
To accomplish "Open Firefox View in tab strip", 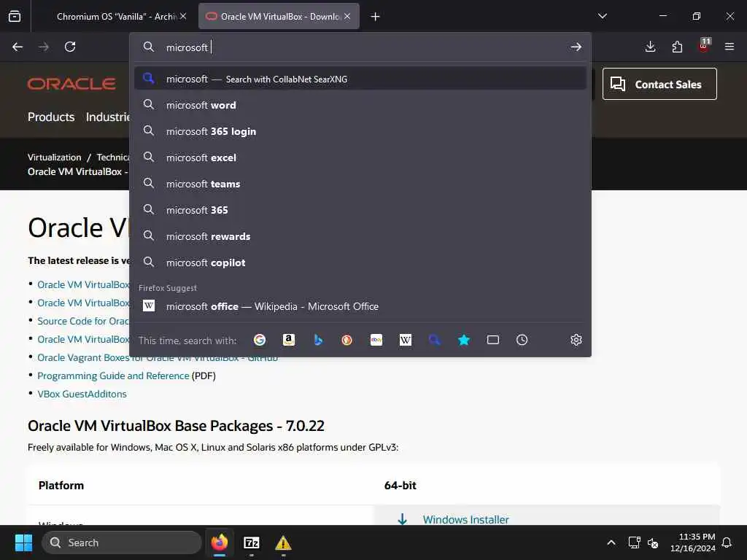I will click(15, 16).
